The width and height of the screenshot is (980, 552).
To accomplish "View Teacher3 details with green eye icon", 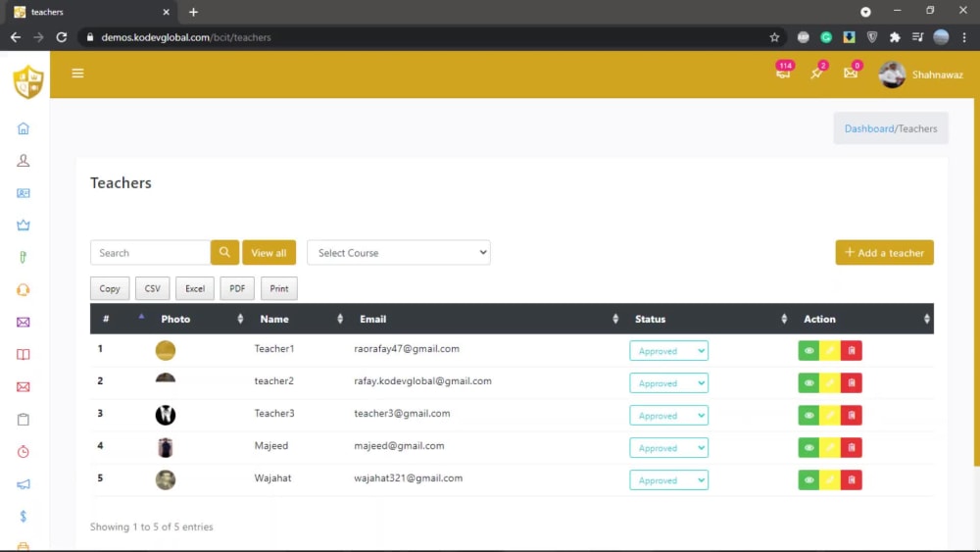I will click(x=808, y=415).
